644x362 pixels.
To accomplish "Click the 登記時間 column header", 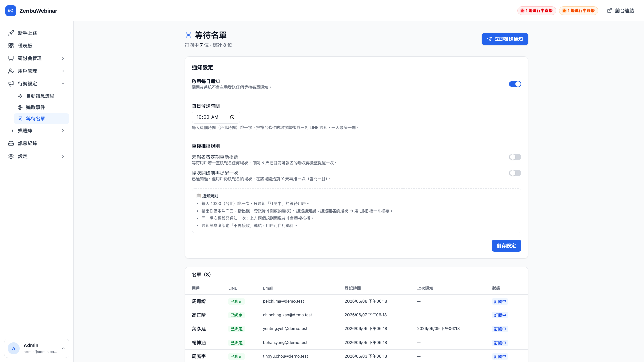I will pyautogui.click(x=353, y=288).
